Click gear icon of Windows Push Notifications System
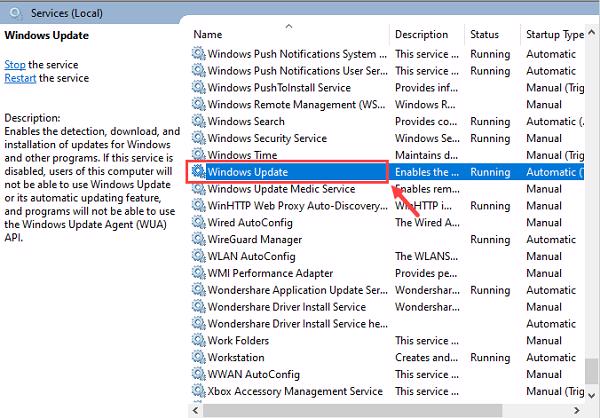The width and height of the screenshot is (600, 418). [199, 54]
